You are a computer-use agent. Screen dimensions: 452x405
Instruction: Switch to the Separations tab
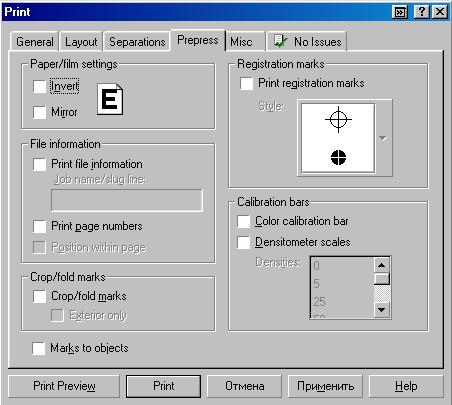click(137, 42)
